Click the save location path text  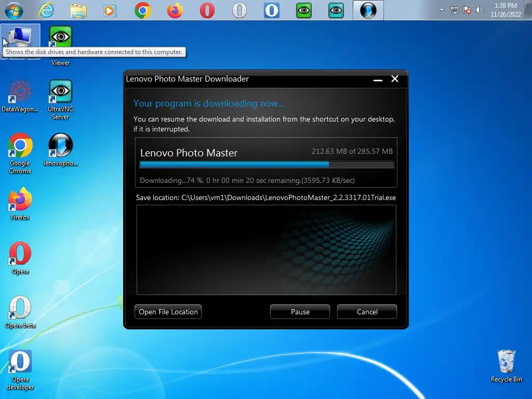[266, 197]
